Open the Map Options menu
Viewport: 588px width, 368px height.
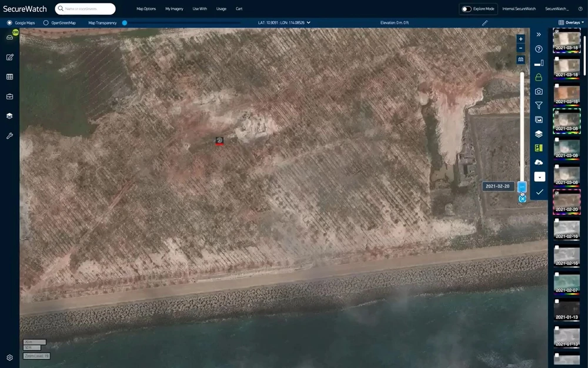pyautogui.click(x=146, y=9)
